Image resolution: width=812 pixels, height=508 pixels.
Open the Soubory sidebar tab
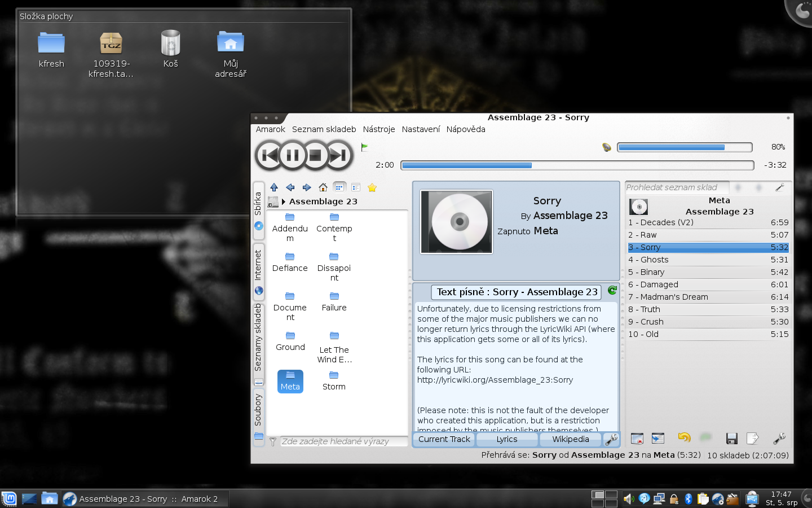tap(258, 417)
